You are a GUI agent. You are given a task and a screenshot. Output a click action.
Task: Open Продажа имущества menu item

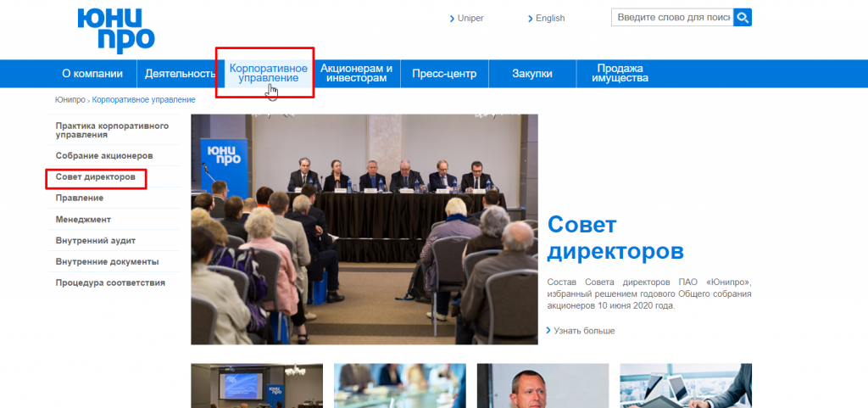(621, 74)
